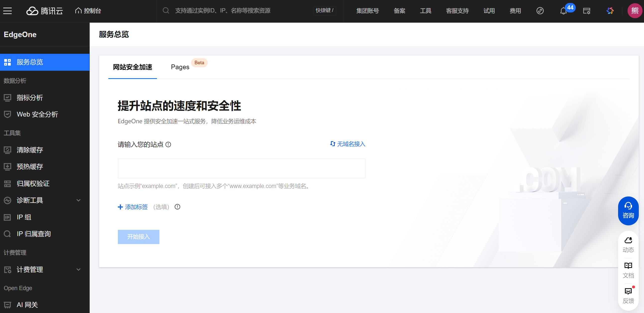This screenshot has height=313, width=644.
Task: Click the 计费管理 icon
Action: point(7,269)
